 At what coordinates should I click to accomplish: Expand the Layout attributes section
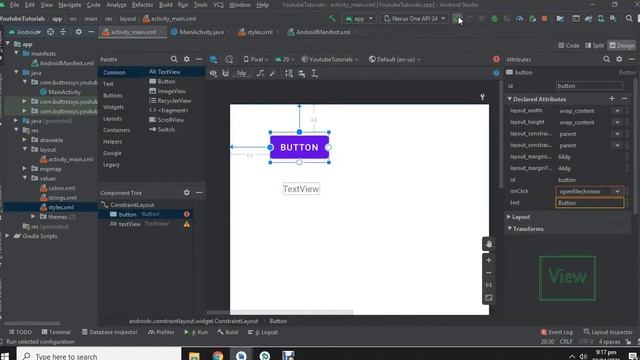tap(509, 217)
